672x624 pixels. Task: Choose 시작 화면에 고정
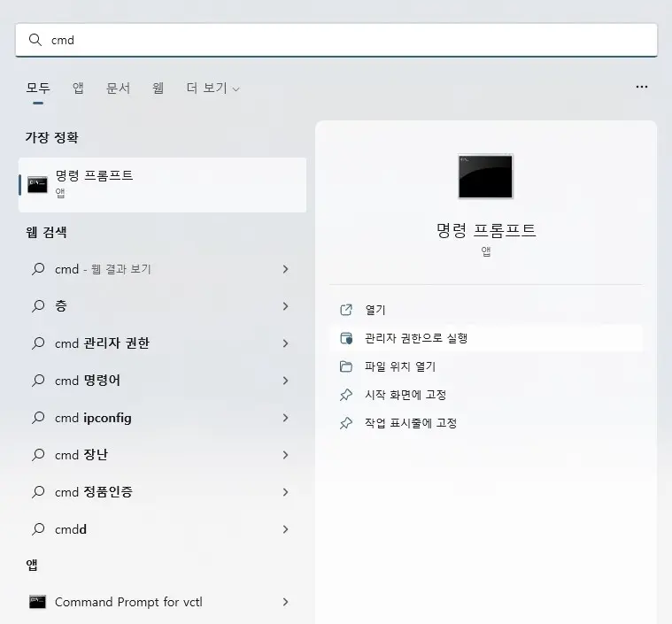[485, 395]
